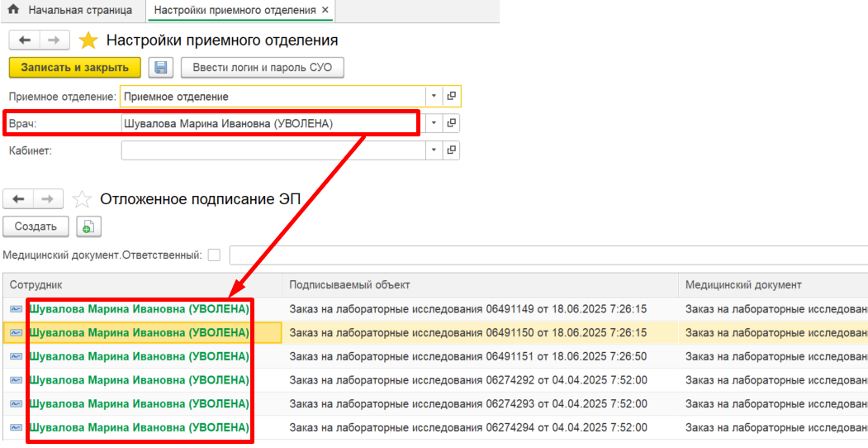Click the save floppy disk icon
868x448 pixels.
[161, 67]
